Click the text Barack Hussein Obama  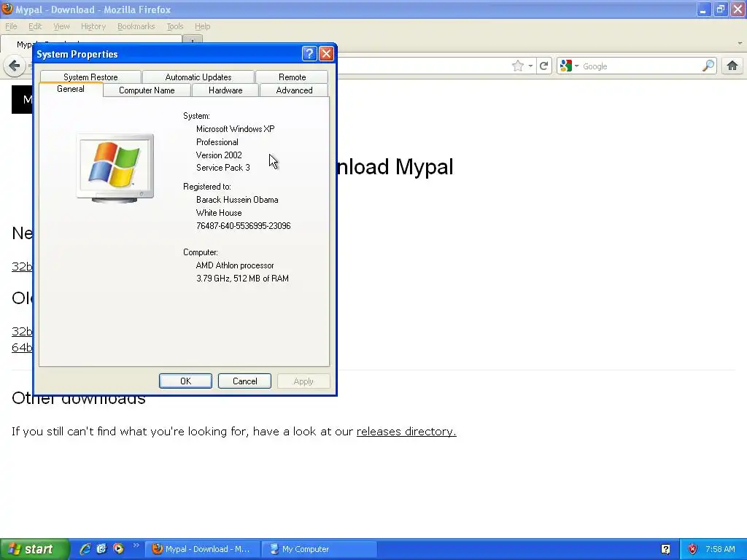[x=237, y=200]
